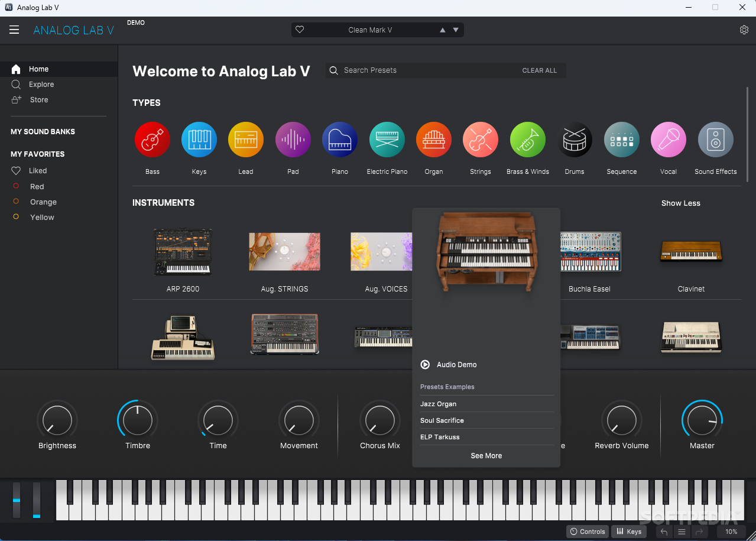Click the Movement knob

[299, 420]
